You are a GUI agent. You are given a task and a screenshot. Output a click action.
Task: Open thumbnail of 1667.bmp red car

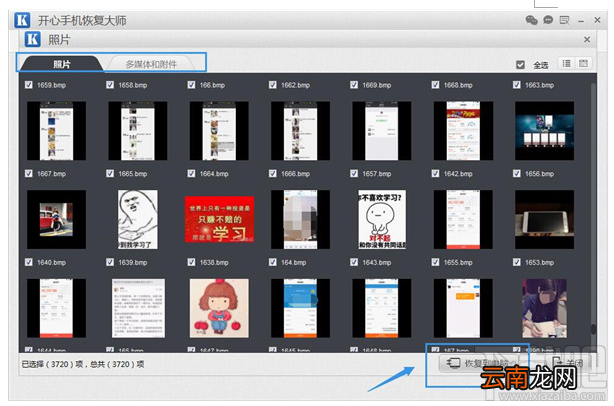56,220
